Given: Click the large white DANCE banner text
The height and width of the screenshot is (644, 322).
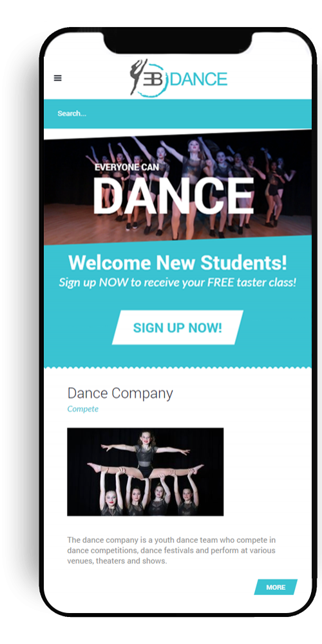Looking at the screenshot, I should [x=173, y=196].
